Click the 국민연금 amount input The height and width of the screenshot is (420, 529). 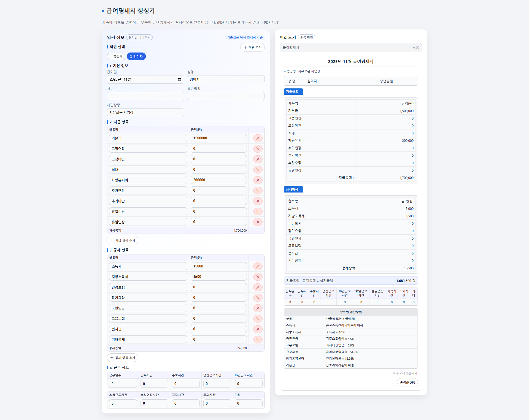click(218, 308)
